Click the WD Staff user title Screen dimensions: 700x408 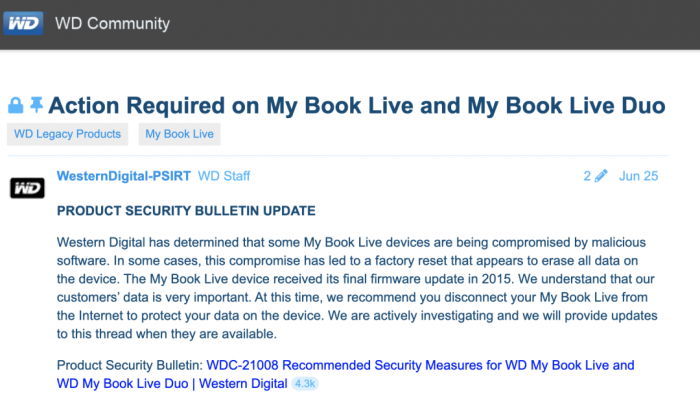pyautogui.click(x=224, y=176)
